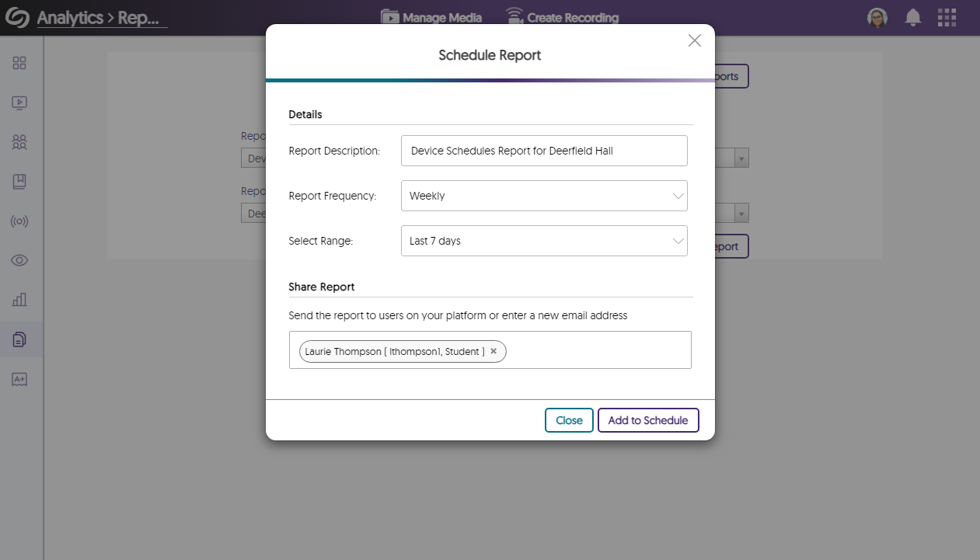980x560 pixels.
Task: Open the live webcast analytics icon
Action: click(x=19, y=221)
